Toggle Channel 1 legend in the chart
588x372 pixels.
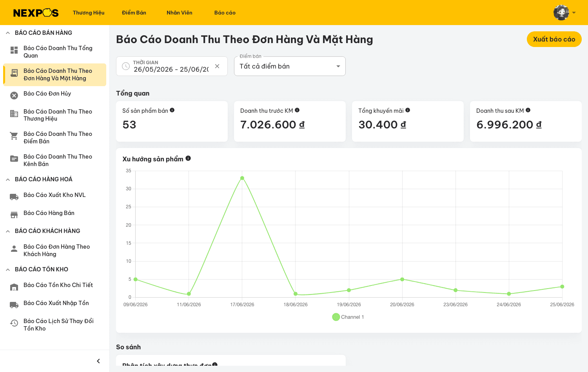348,317
